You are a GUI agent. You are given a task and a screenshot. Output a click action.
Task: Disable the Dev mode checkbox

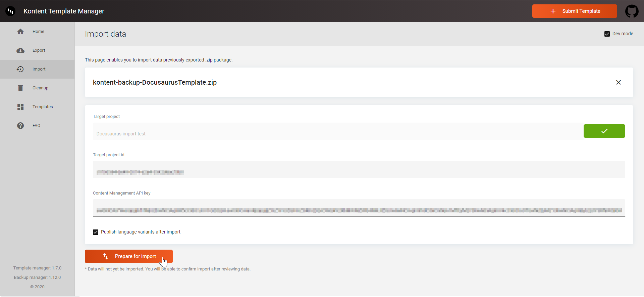coord(607,34)
